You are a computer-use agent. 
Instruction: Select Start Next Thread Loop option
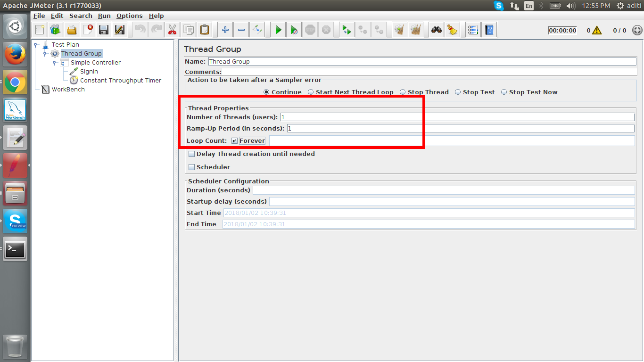(x=311, y=92)
